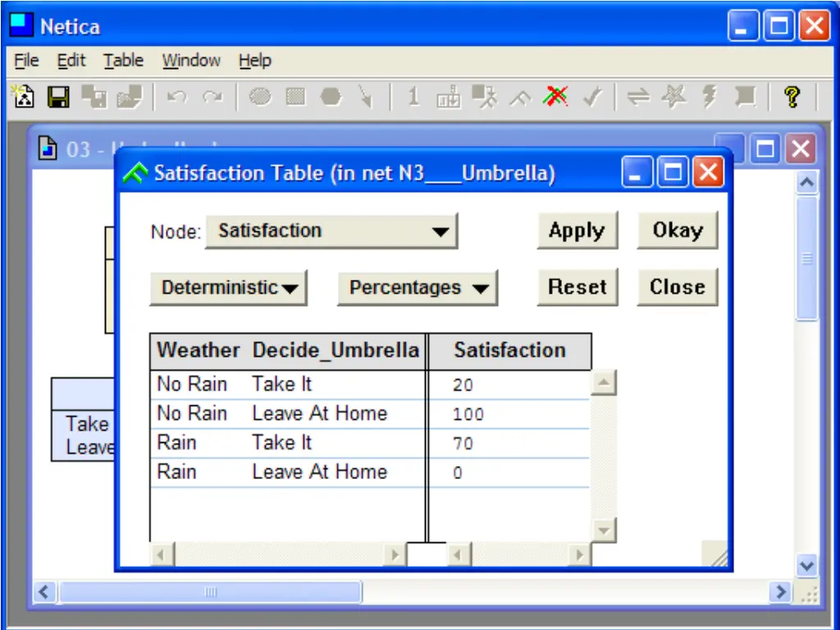
Task: Click the Save floppy disk icon
Action: (x=58, y=97)
